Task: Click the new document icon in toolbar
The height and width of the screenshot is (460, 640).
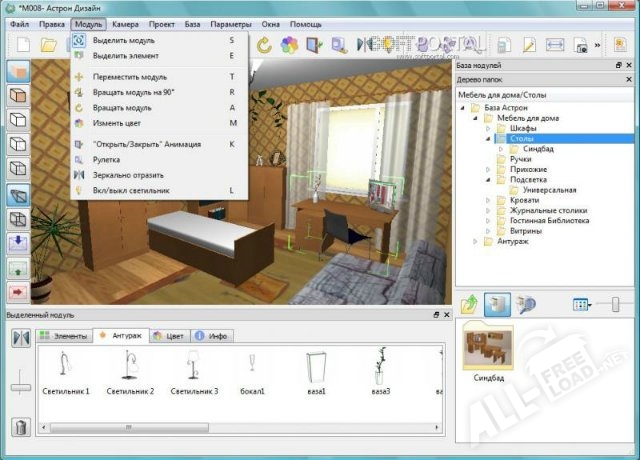Action: tap(23, 44)
